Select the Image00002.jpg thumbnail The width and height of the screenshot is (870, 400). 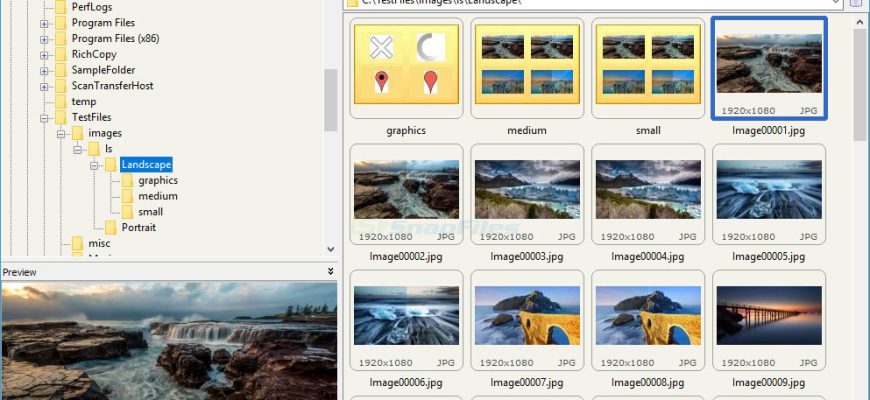(406, 194)
